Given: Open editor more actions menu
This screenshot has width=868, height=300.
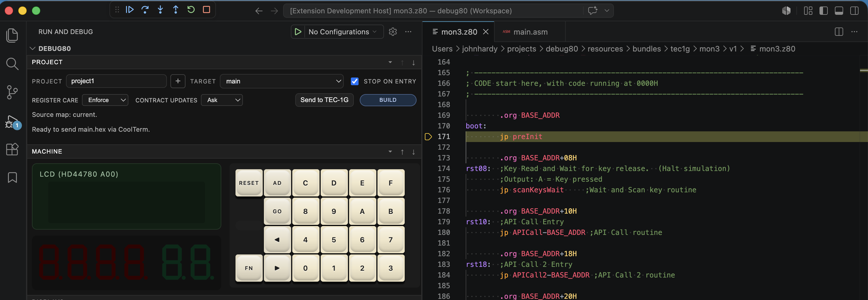Looking at the screenshot, I should (x=854, y=32).
